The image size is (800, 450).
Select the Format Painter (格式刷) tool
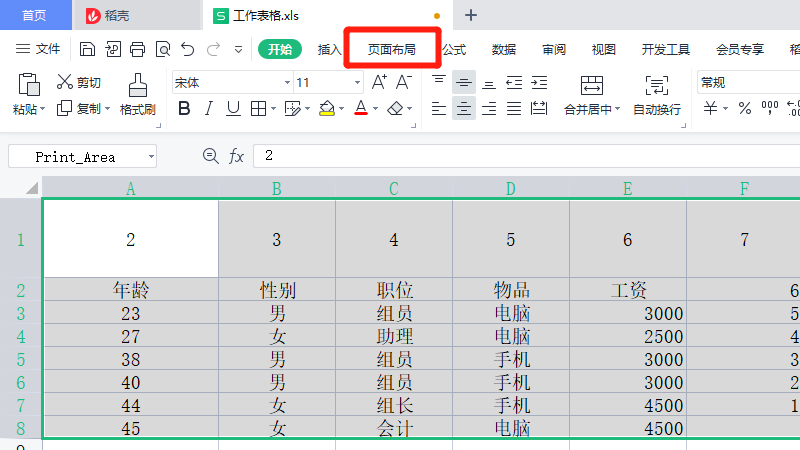(x=138, y=95)
